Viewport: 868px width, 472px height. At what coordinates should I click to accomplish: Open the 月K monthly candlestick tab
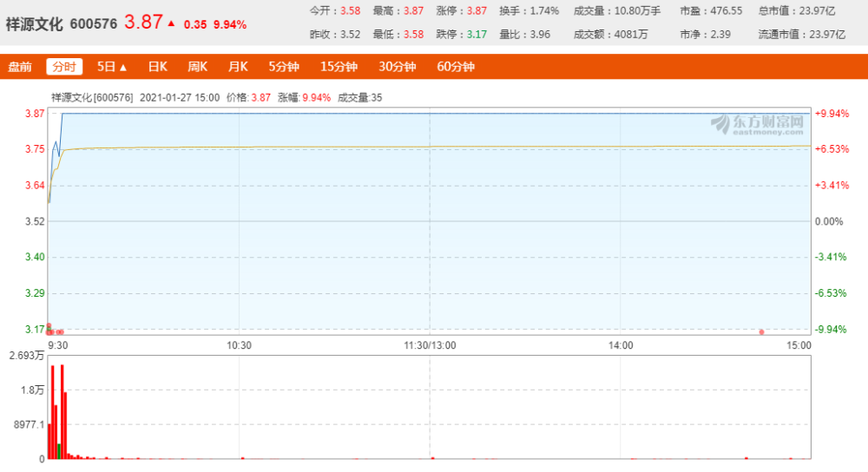click(x=238, y=67)
